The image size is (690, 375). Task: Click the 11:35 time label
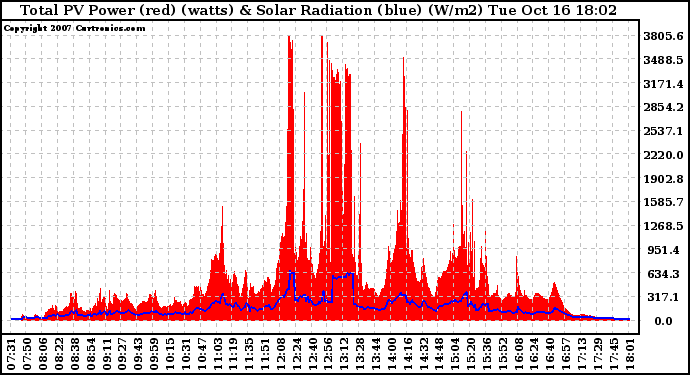(x=248, y=354)
